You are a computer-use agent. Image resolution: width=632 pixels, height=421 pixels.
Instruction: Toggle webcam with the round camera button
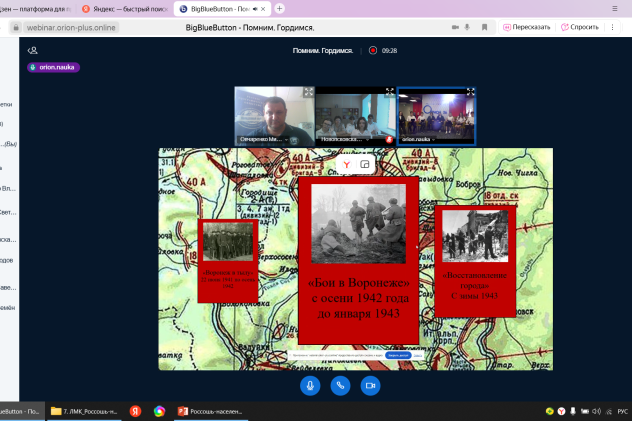(370, 385)
